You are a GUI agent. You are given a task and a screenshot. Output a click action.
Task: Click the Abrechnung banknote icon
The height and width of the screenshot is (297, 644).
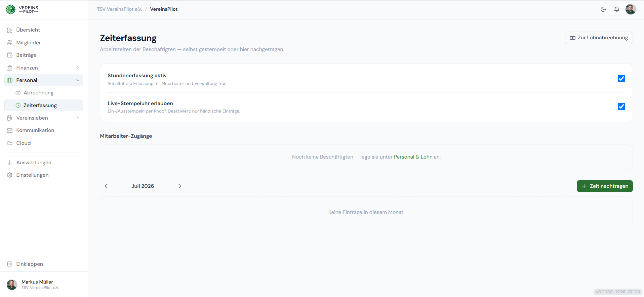18,93
